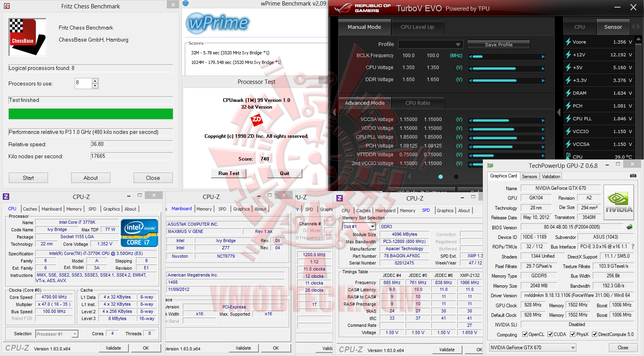The height and width of the screenshot is (356, 644).
Task: Click the DRAM lightning sensor icon
Action: point(568,93)
